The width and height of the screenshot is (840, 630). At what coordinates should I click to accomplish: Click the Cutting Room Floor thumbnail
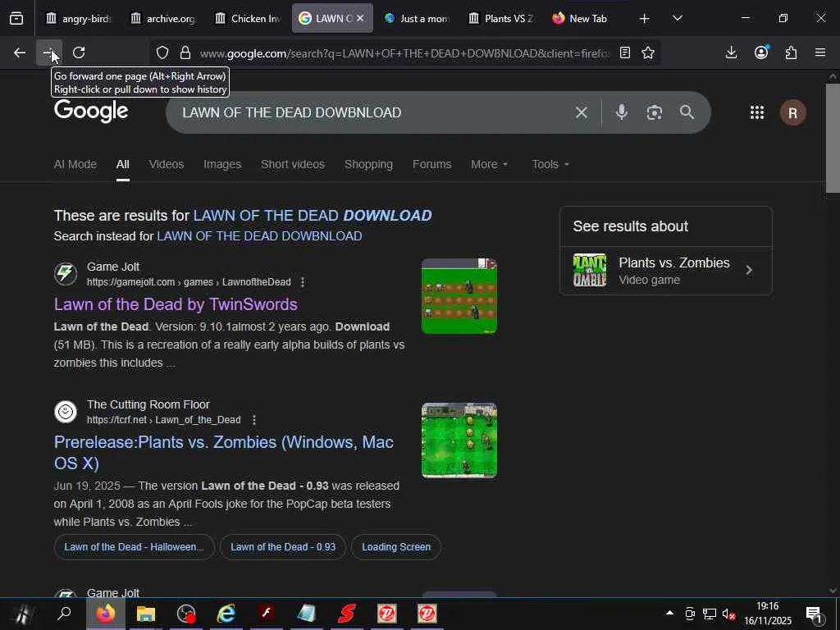coord(459,441)
